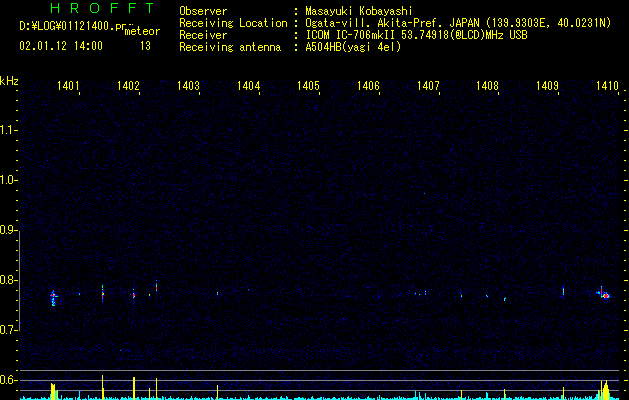The height and width of the screenshot is (400, 629).
Task: Click the Receiving antenna label
Action: pos(230,47)
